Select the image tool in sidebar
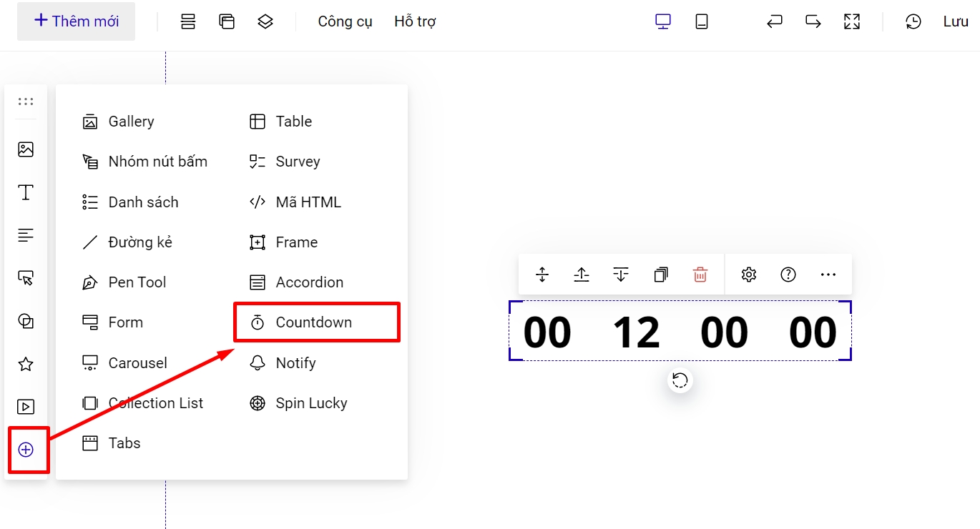The width and height of the screenshot is (980, 529). click(x=26, y=149)
